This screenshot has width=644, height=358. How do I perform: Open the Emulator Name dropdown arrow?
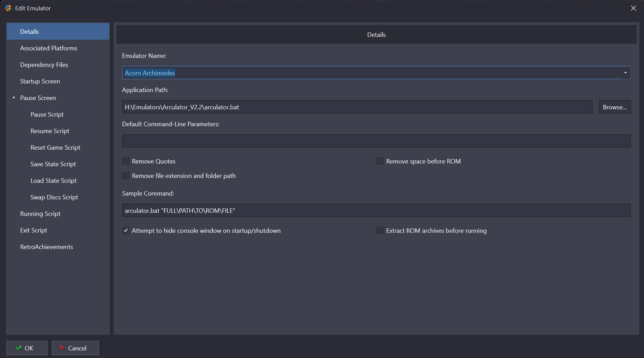click(x=625, y=73)
